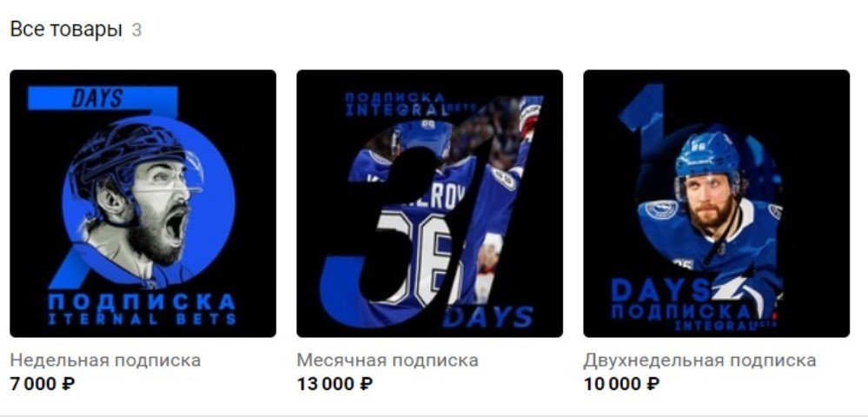Click the Недельная подписка product title
The image size is (868, 417).
pyautogui.click(x=105, y=361)
